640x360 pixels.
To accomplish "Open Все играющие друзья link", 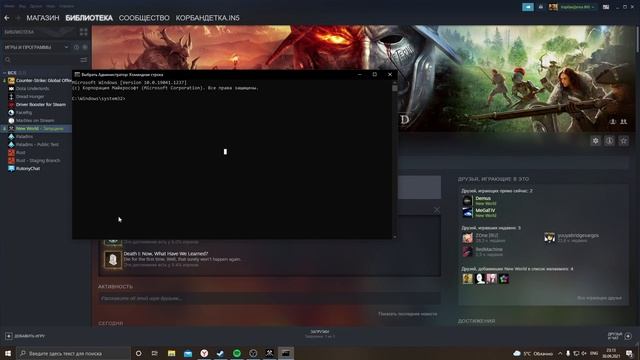I will [599, 298].
